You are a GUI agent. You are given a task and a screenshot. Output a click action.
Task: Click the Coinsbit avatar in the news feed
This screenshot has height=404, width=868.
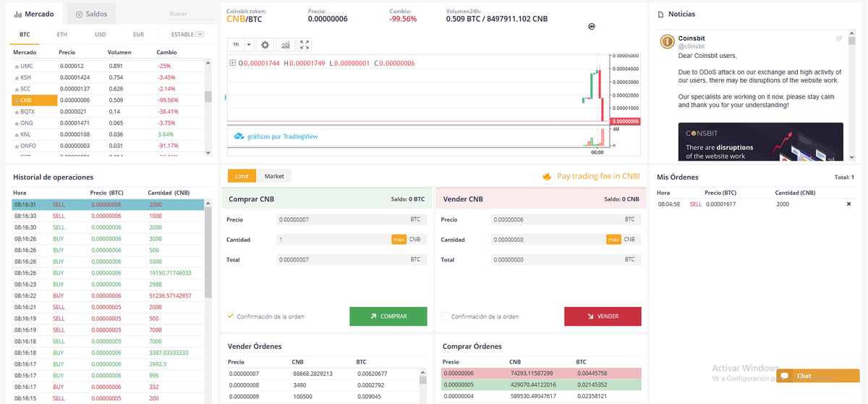tap(668, 41)
